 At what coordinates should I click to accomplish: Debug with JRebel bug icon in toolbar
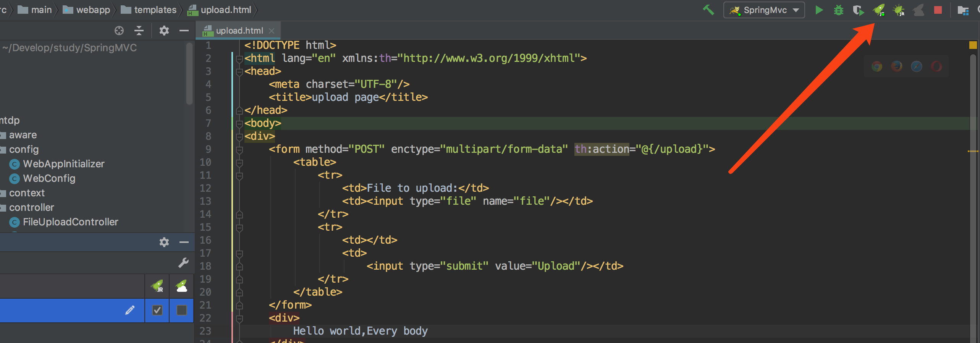899,10
